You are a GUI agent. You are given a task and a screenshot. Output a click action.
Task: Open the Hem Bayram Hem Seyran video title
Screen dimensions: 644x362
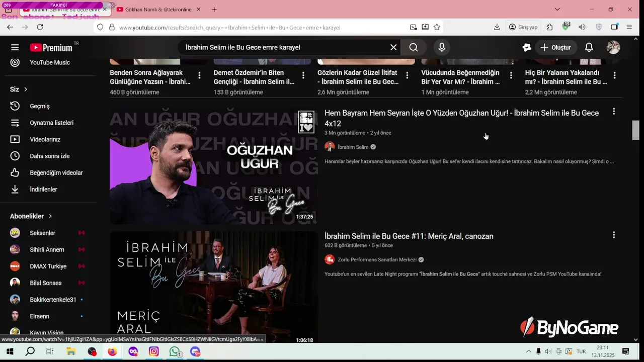[461, 118]
